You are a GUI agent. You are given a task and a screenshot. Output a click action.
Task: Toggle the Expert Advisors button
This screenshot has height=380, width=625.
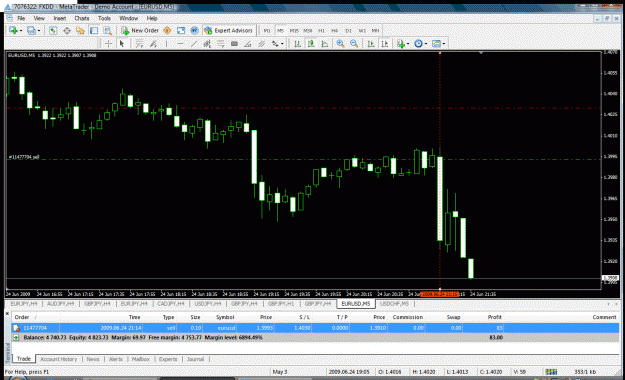point(228,31)
